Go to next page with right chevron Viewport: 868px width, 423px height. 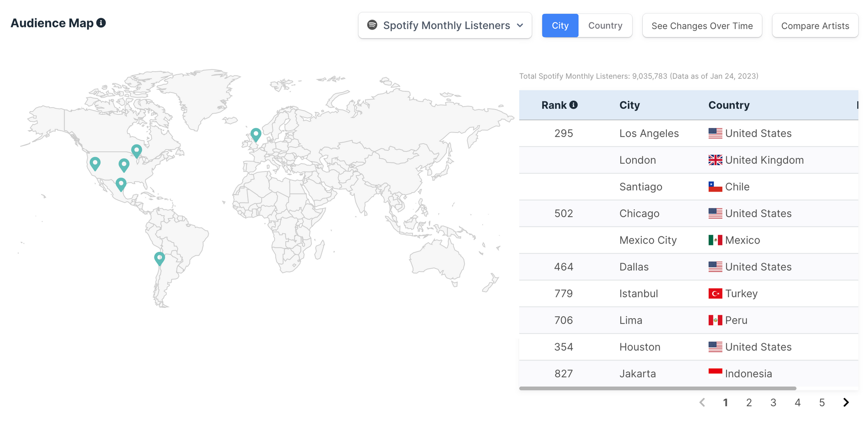846,403
